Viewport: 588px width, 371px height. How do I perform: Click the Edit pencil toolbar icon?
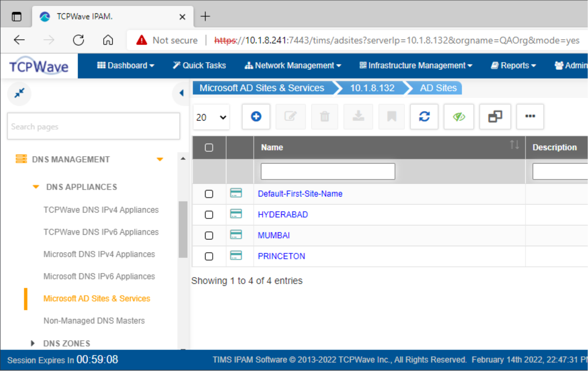[x=290, y=117]
